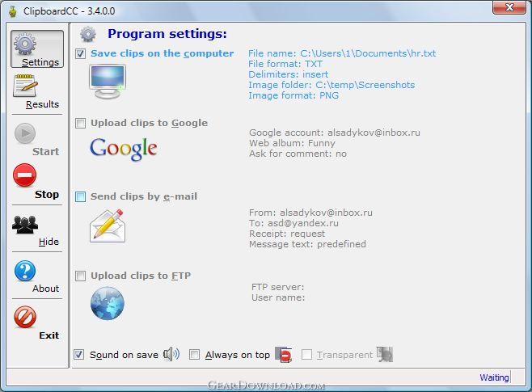This screenshot has height=392, width=532.
Task: Click the Always on top label
Action: [x=238, y=355]
